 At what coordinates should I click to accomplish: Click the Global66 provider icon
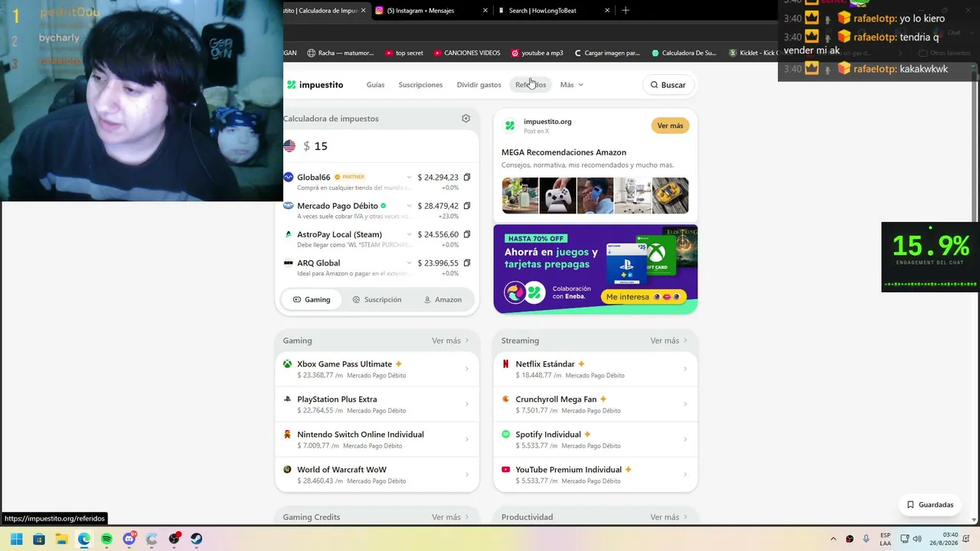click(x=288, y=177)
